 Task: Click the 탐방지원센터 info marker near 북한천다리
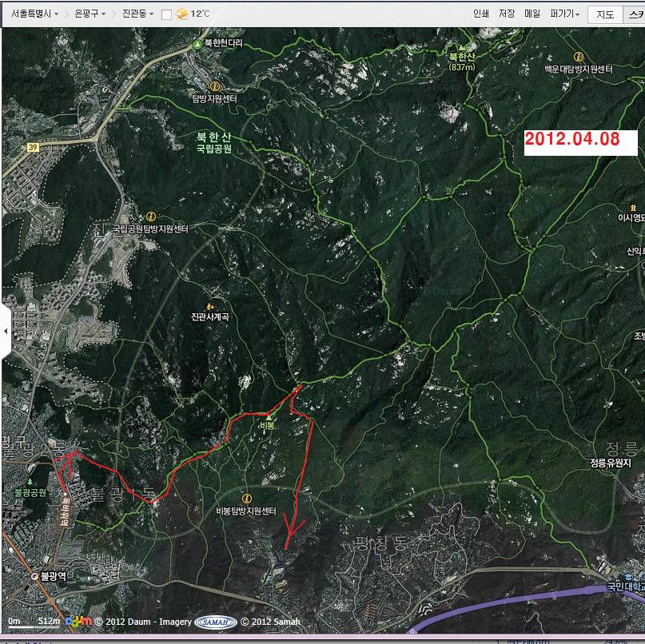(x=214, y=85)
